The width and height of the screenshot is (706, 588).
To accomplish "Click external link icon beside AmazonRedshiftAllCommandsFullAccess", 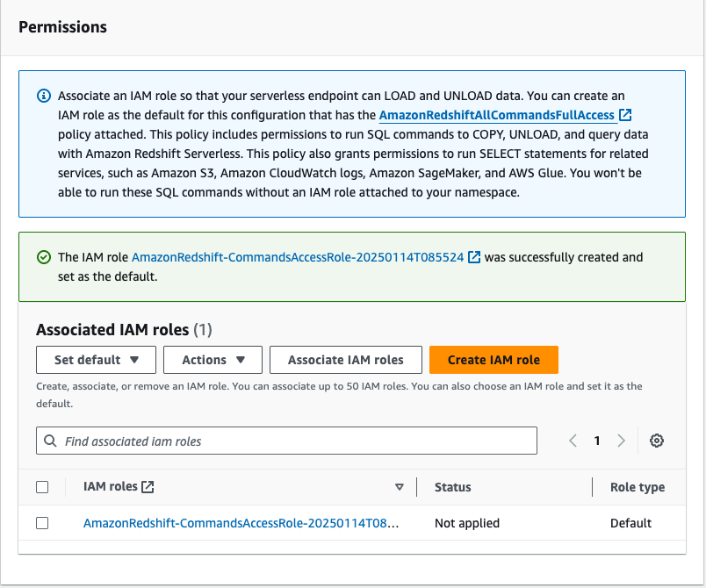I will [625, 115].
